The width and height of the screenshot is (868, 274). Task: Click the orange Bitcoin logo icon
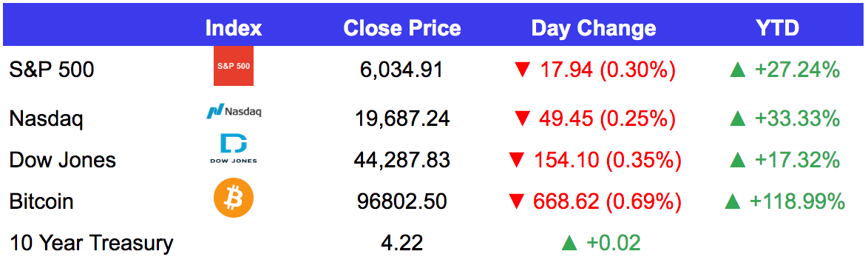(x=234, y=198)
